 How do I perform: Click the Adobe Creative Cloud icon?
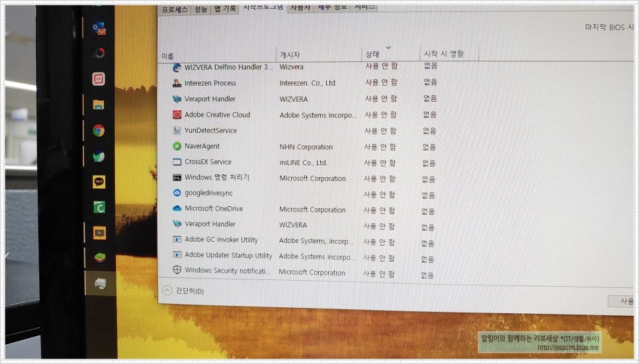point(177,115)
